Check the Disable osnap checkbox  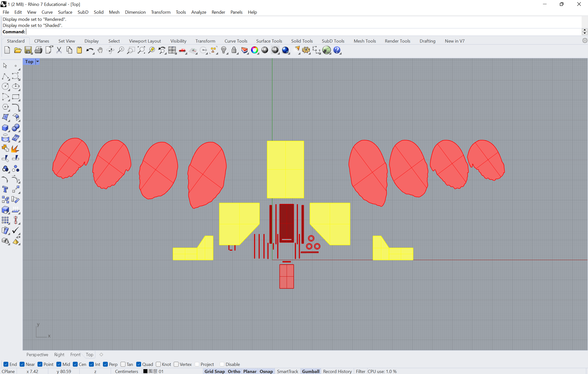222,364
